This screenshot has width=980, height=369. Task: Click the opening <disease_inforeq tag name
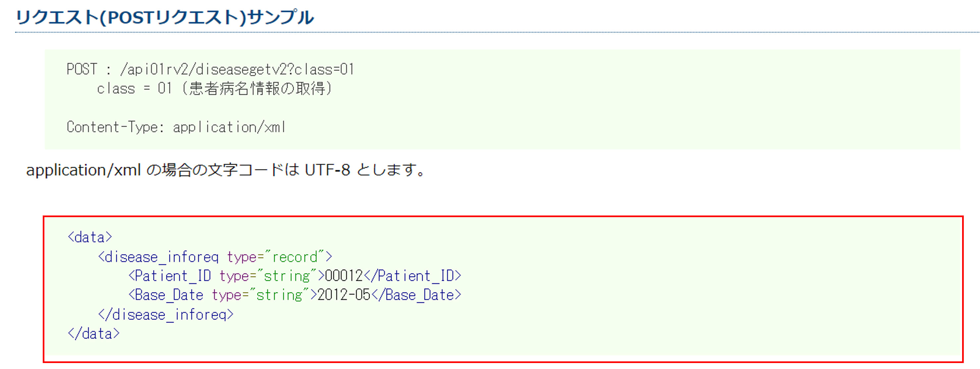[x=158, y=257]
